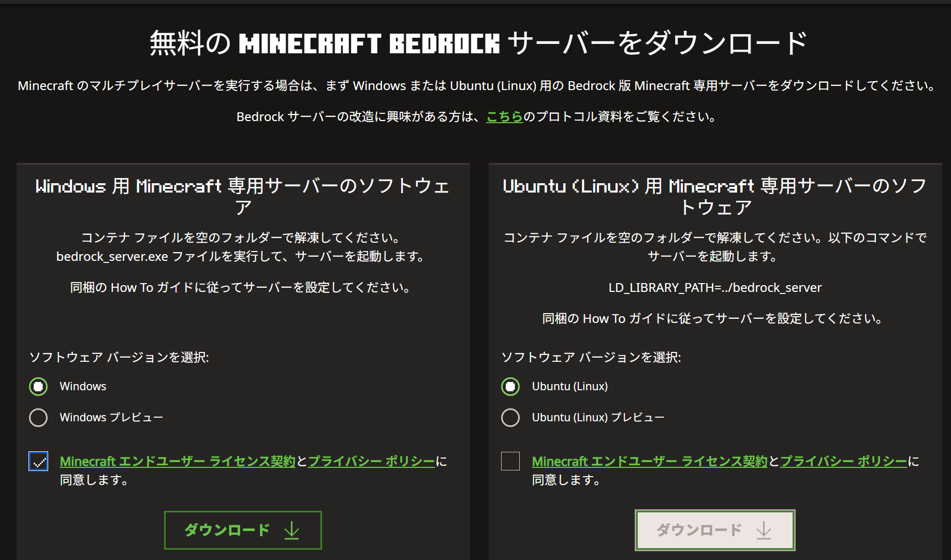Open the Windows プライバシー ポリシー link
This screenshot has height=560, width=951.
coord(371,461)
